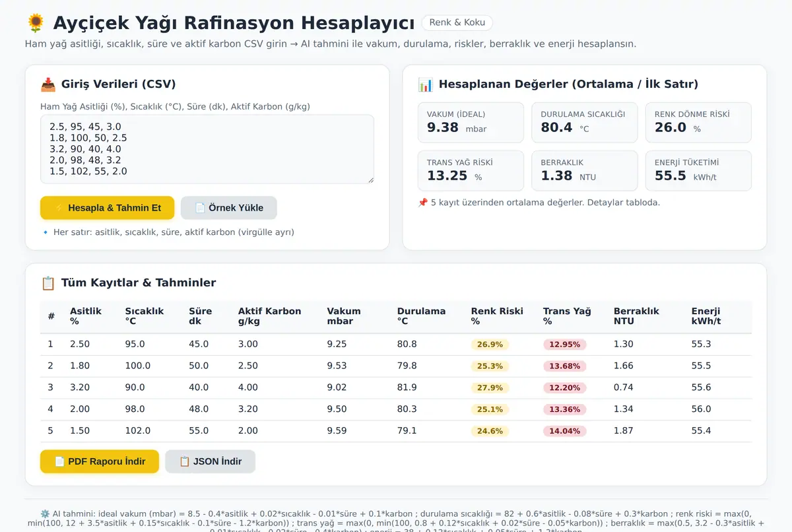Click the blue diamond hint icon
Image resolution: width=792 pixels, height=532 pixels.
[45, 232]
